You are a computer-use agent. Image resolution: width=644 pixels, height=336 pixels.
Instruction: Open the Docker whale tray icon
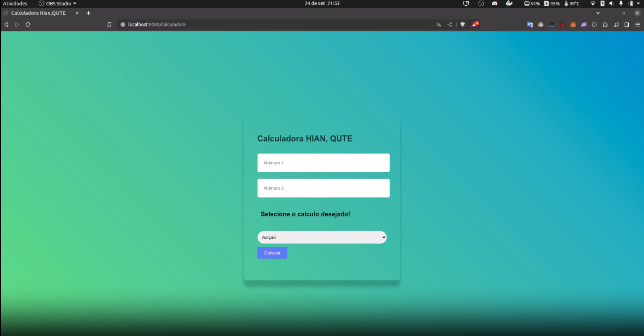[509, 3]
